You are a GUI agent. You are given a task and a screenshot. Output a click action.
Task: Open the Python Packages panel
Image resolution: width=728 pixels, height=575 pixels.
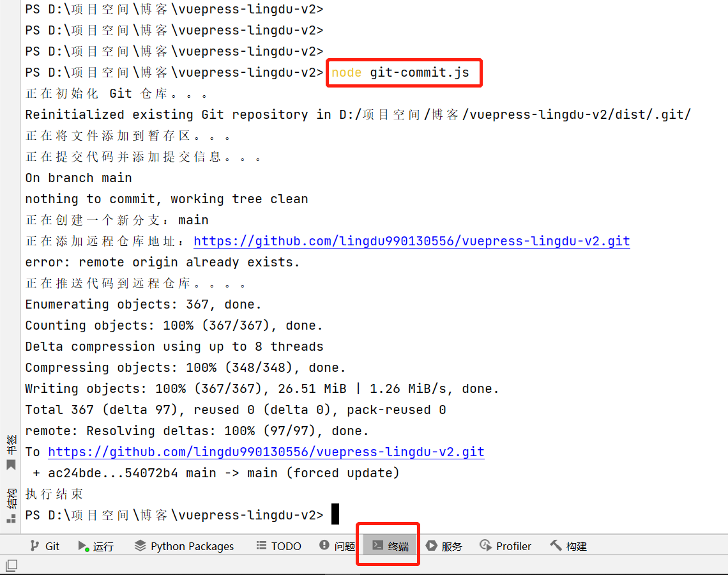point(184,546)
